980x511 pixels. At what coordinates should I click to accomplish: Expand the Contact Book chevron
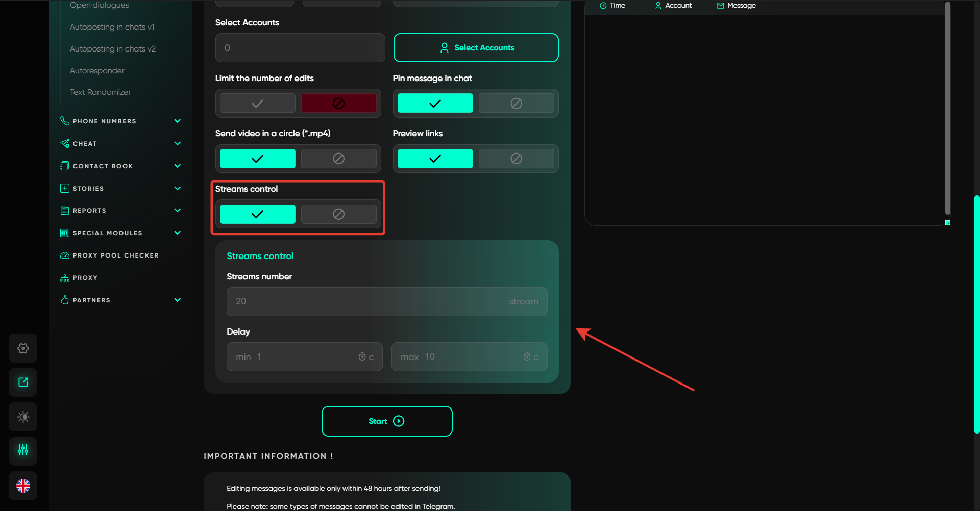177,166
